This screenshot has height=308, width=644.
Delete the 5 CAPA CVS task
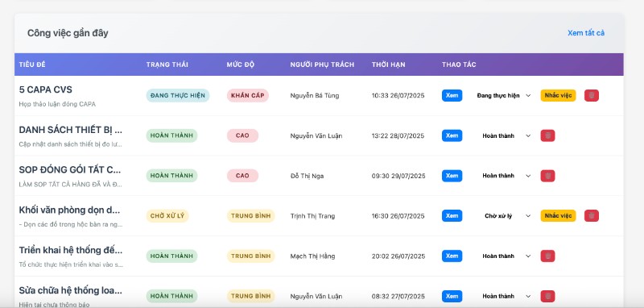(592, 95)
